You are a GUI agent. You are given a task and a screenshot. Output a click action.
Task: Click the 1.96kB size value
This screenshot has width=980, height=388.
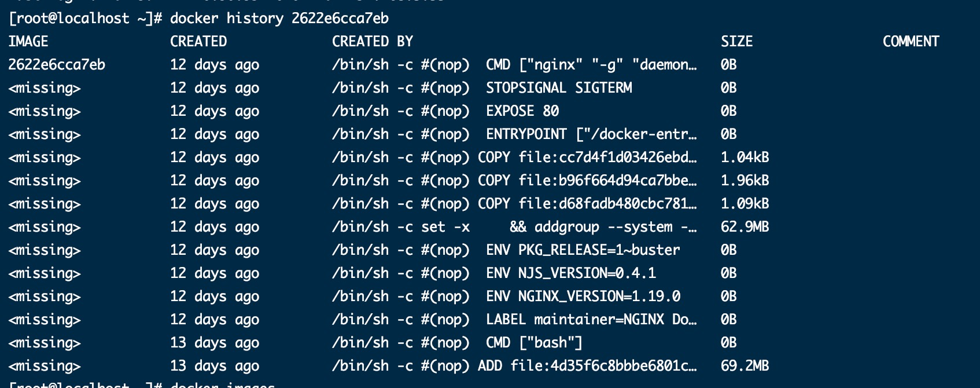click(x=745, y=181)
